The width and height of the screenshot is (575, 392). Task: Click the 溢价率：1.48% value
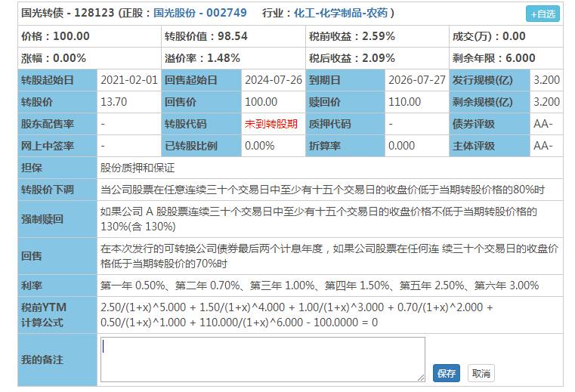click(202, 58)
